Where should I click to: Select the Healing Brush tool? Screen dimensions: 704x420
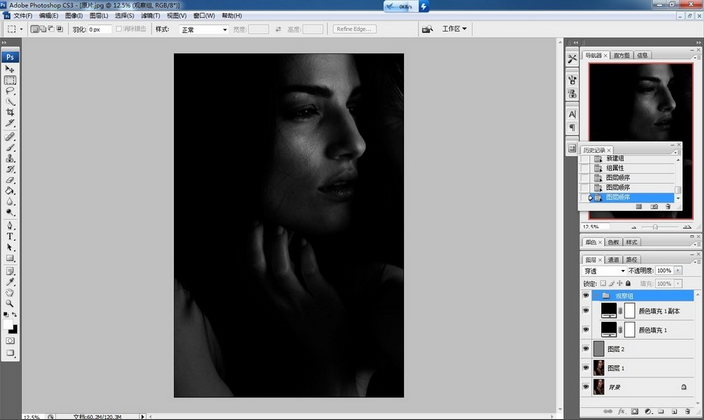(x=10, y=137)
